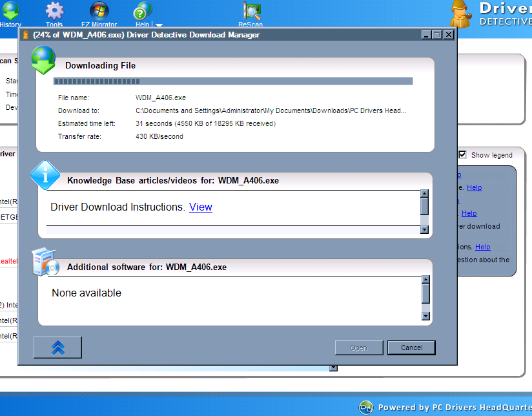Click the WDM_A406.exe file name text

click(x=161, y=98)
